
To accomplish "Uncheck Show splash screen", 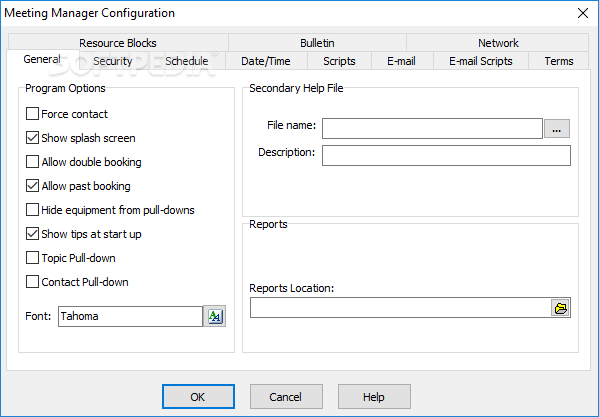I will (x=32, y=138).
